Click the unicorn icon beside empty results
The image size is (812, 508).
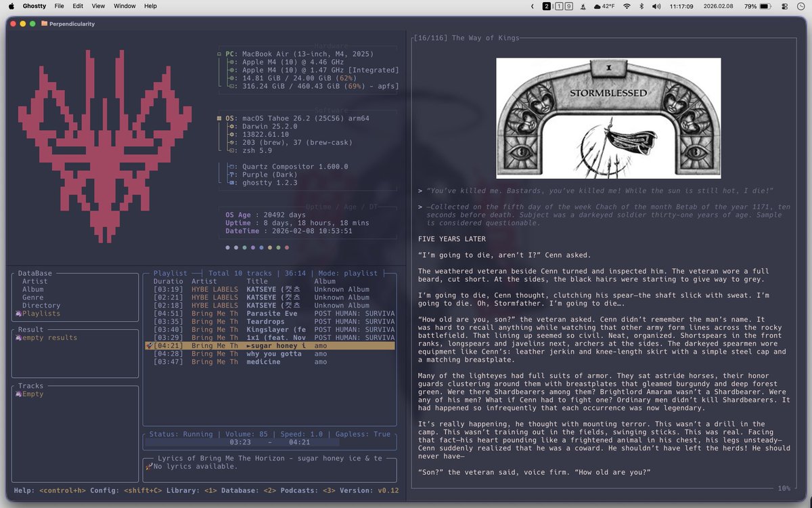coord(18,338)
